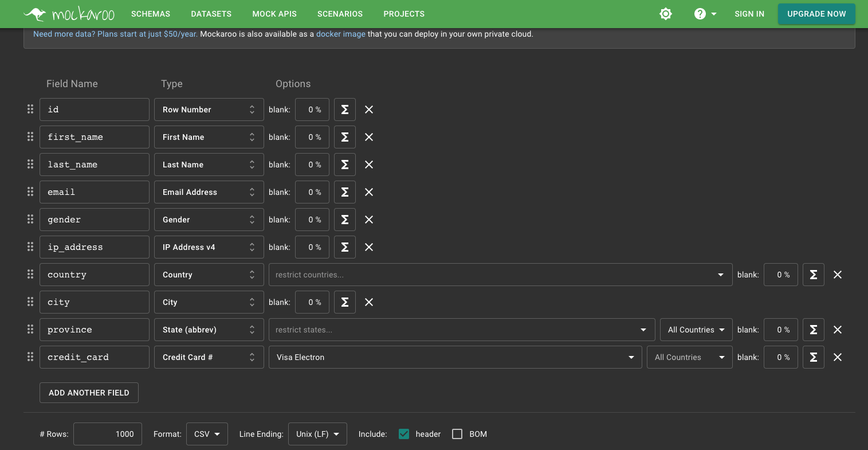The height and width of the screenshot is (450, 868).
Task: Open the Format CSV dropdown
Action: [207, 434]
